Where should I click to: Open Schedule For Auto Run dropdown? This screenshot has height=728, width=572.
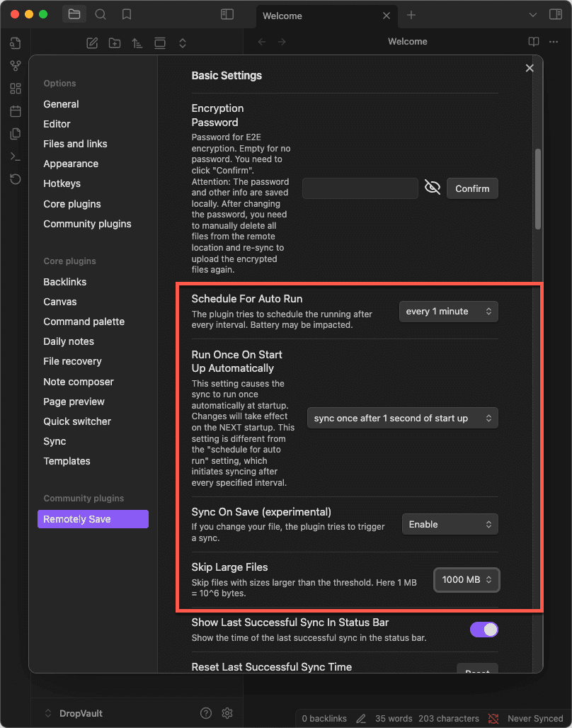(x=449, y=312)
